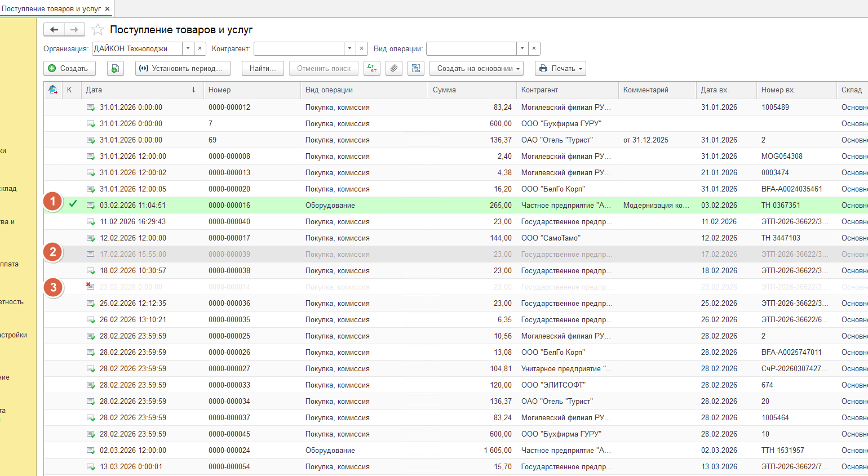This screenshot has width=868, height=476.
Task: Expand the Вид операции dropdown
Action: click(522, 48)
